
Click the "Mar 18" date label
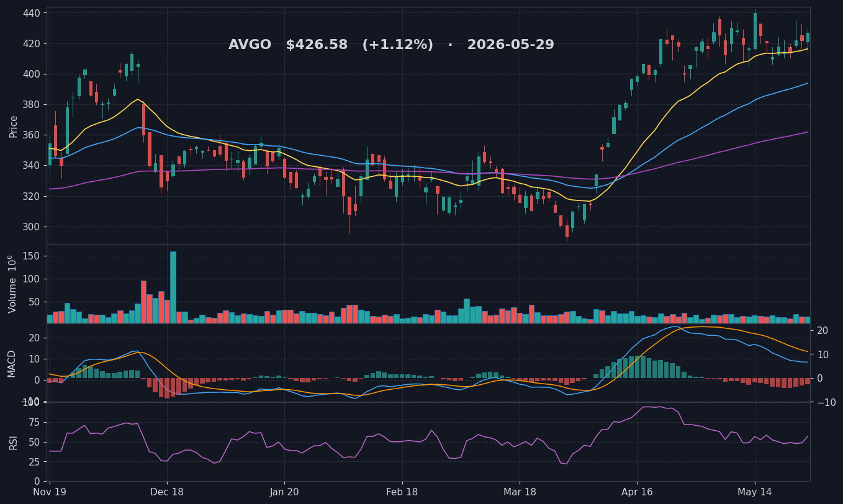click(x=520, y=492)
